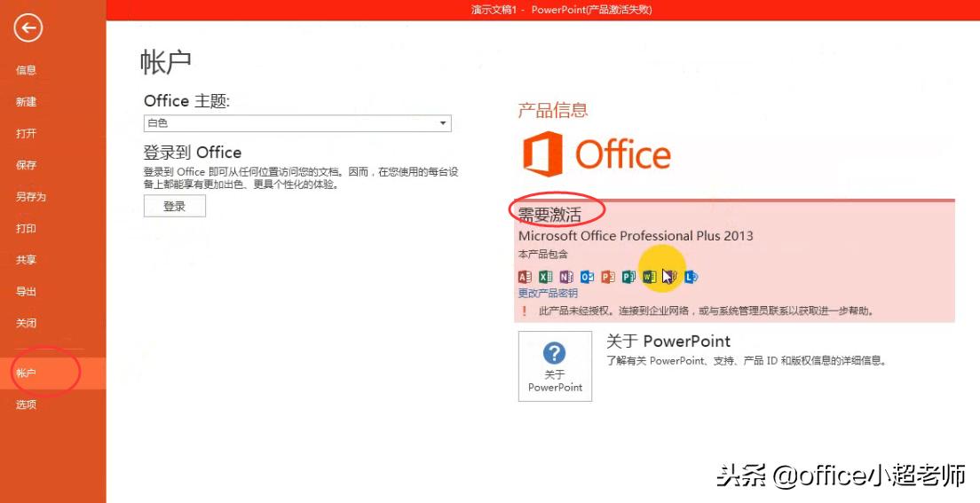The width and height of the screenshot is (980, 503).
Task: Click the 更改产品密钥 link
Action: pos(548,293)
